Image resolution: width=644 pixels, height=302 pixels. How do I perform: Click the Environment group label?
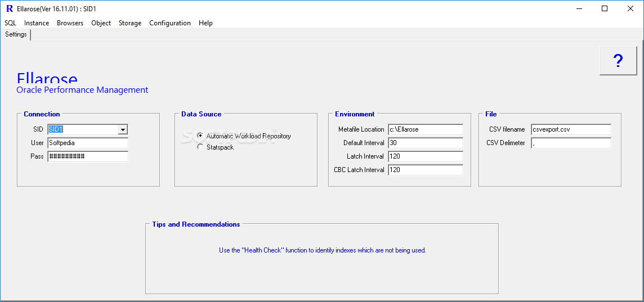click(355, 114)
